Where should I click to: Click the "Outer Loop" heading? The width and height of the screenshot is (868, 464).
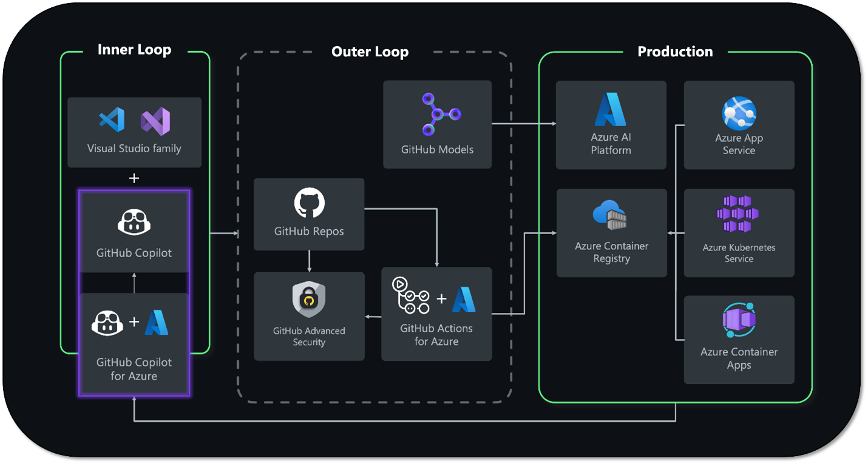coord(370,52)
